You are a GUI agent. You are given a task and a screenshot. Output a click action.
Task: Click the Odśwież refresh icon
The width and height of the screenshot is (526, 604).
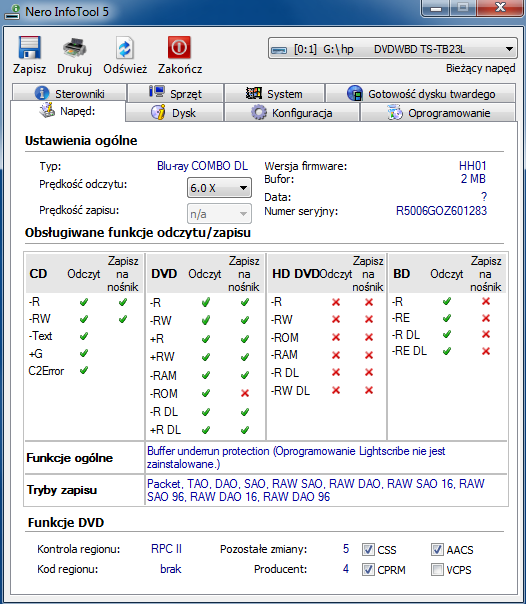(x=125, y=48)
